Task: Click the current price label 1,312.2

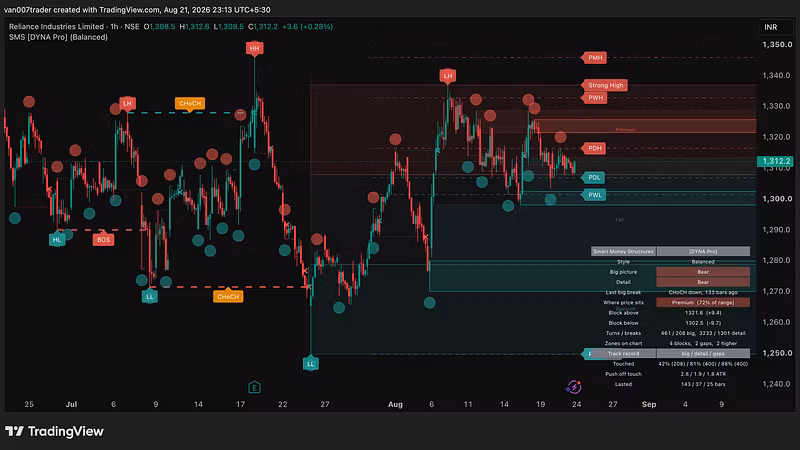Action: [x=776, y=161]
